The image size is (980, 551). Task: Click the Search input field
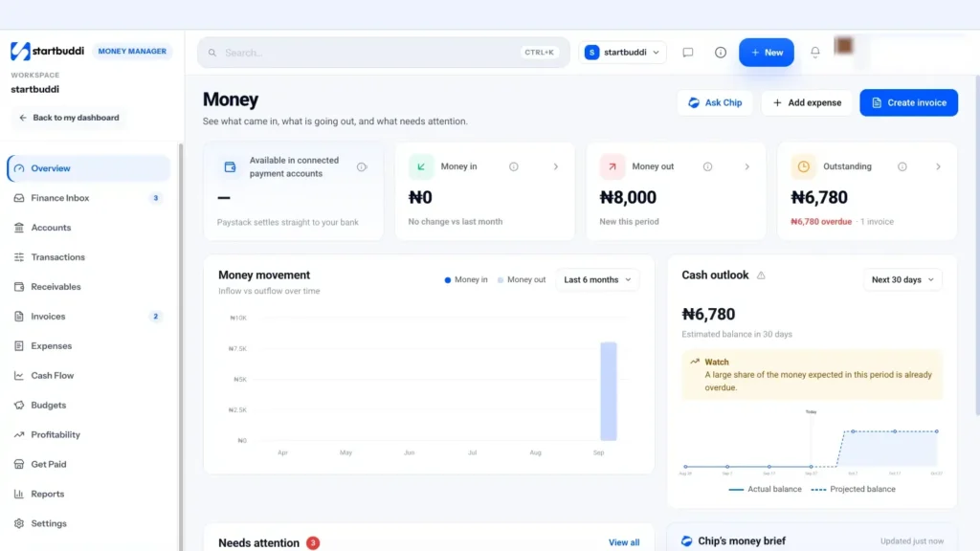tap(383, 53)
